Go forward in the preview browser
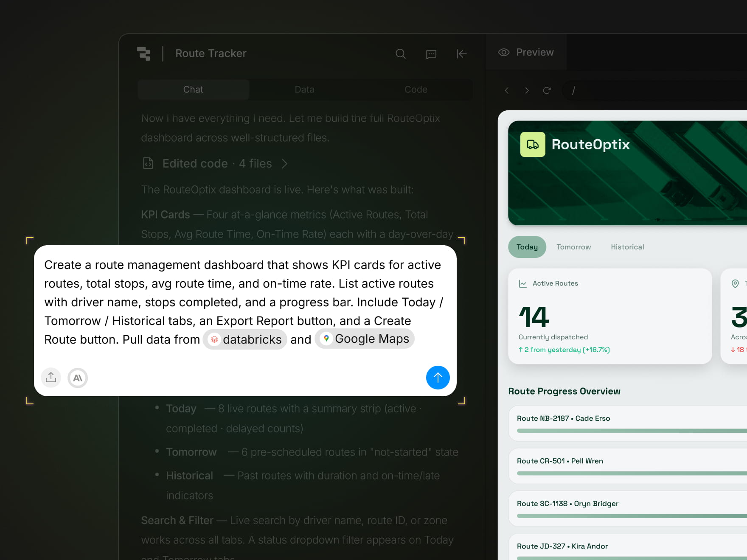The height and width of the screenshot is (560, 747). pos(527,90)
